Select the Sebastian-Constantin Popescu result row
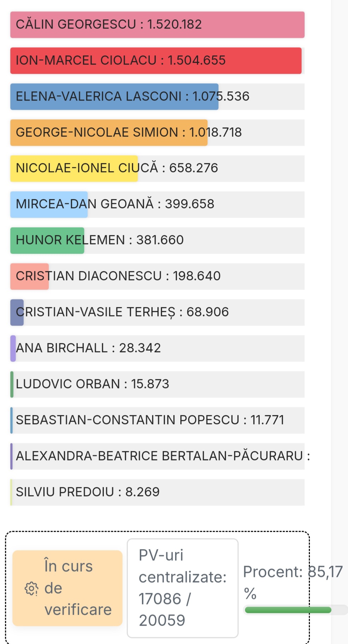 tap(157, 421)
